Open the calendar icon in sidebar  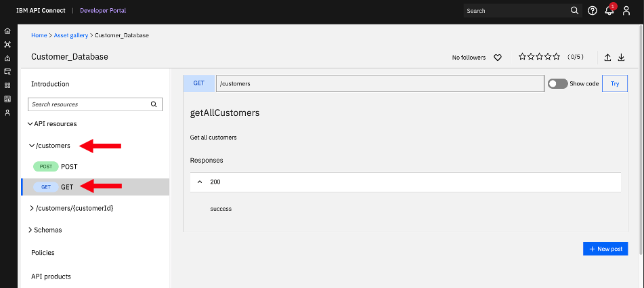click(x=7, y=99)
